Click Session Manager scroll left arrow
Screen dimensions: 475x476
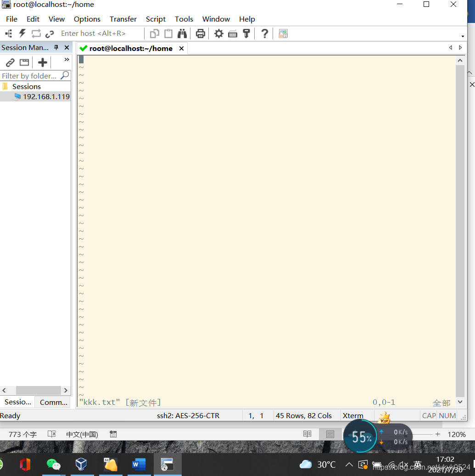pos(4,390)
